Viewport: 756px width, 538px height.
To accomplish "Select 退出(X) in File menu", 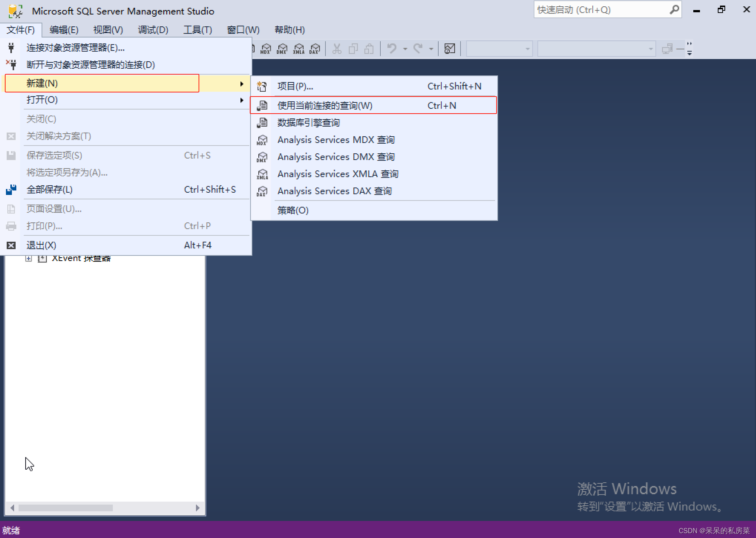I will 126,245.
